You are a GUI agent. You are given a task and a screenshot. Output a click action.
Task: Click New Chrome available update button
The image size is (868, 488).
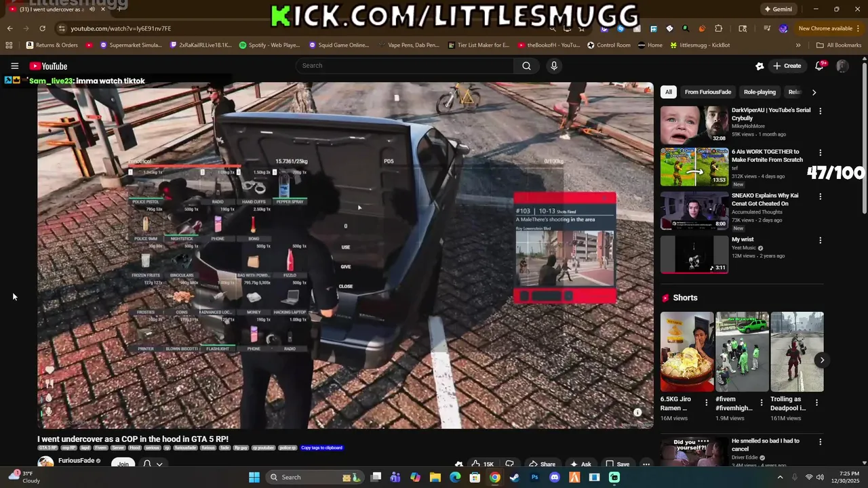pyautogui.click(x=825, y=28)
